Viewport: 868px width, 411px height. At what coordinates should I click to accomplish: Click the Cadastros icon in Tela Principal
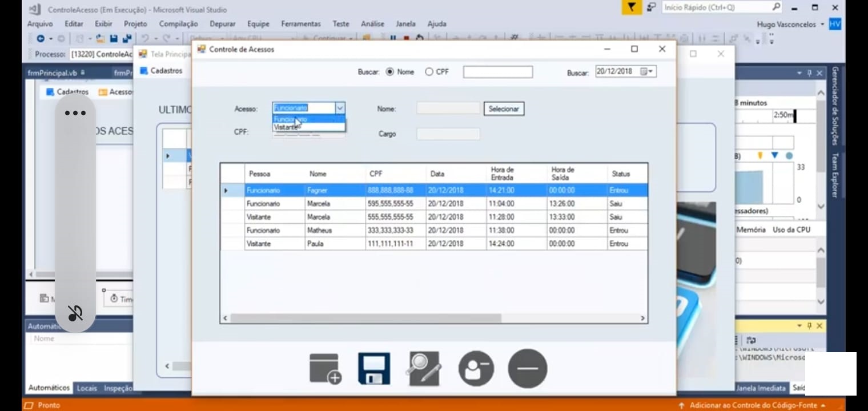[x=143, y=71]
